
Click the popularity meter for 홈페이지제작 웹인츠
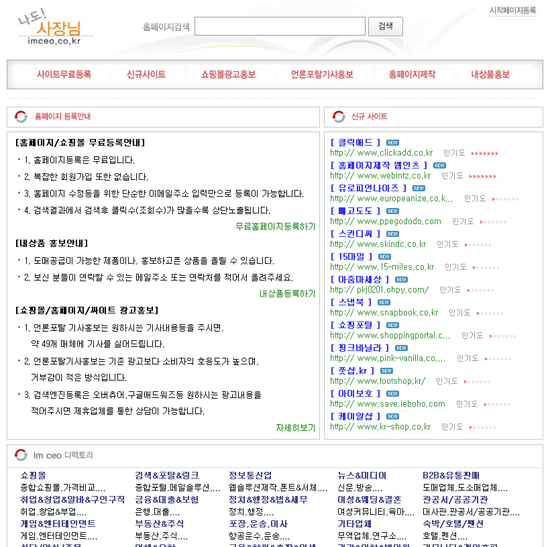[483, 176]
